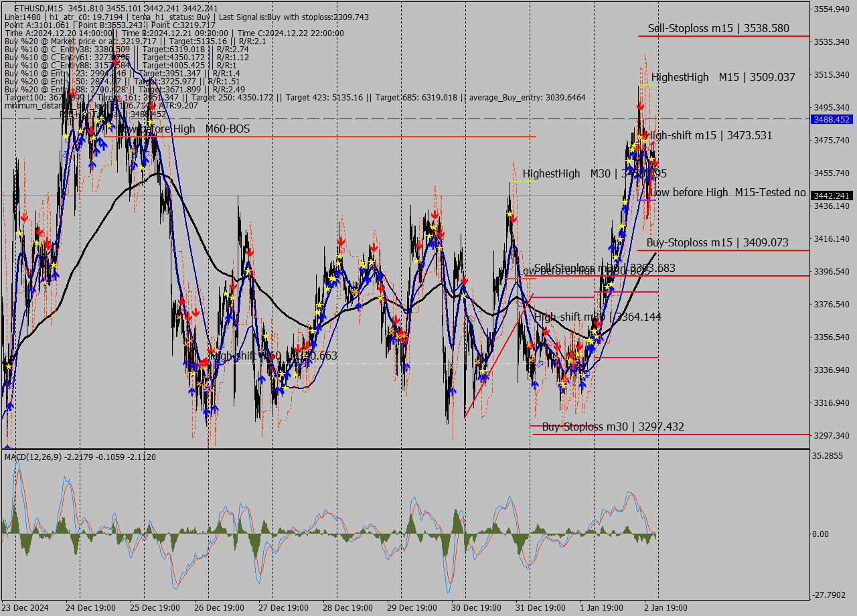
Task: Click the MACD(12,26,9) indicator label
Action: point(33,457)
